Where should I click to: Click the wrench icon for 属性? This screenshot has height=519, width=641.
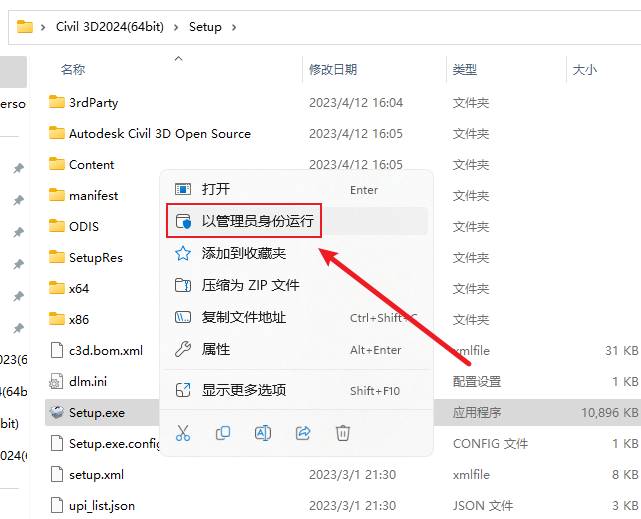(183, 349)
